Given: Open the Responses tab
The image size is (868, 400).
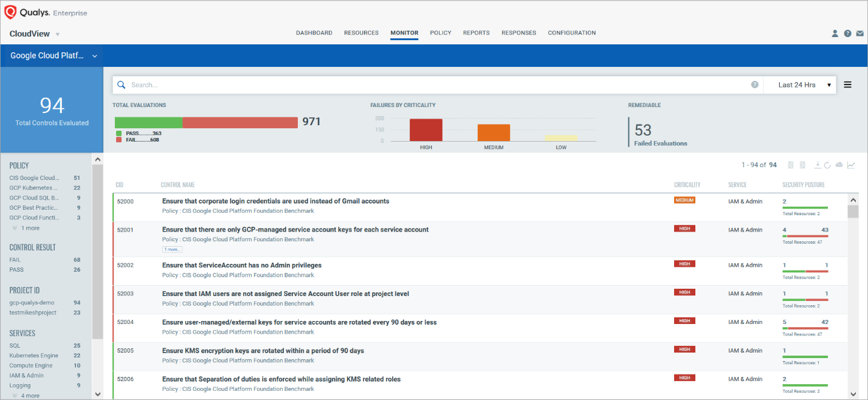Looking at the screenshot, I should (518, 33).
